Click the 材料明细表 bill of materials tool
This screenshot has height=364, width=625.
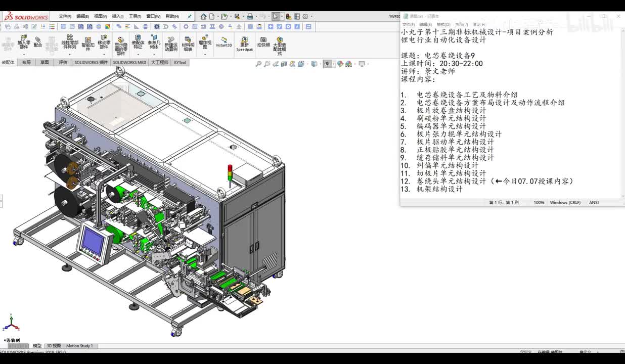tap(188, 43)
